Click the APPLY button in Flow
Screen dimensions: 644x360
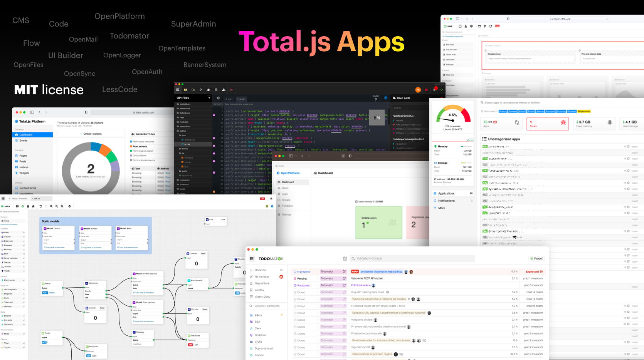pyautogui.click(x=6, y=206)
